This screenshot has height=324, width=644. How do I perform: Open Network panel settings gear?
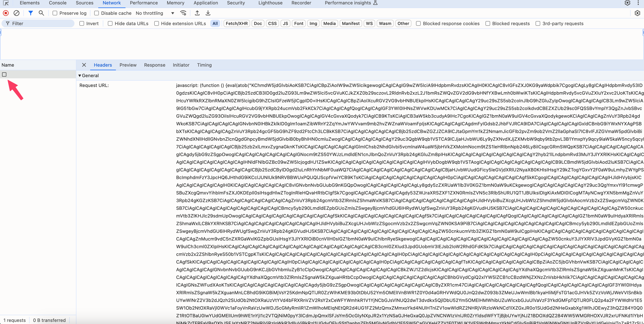(x=637, y=13)
